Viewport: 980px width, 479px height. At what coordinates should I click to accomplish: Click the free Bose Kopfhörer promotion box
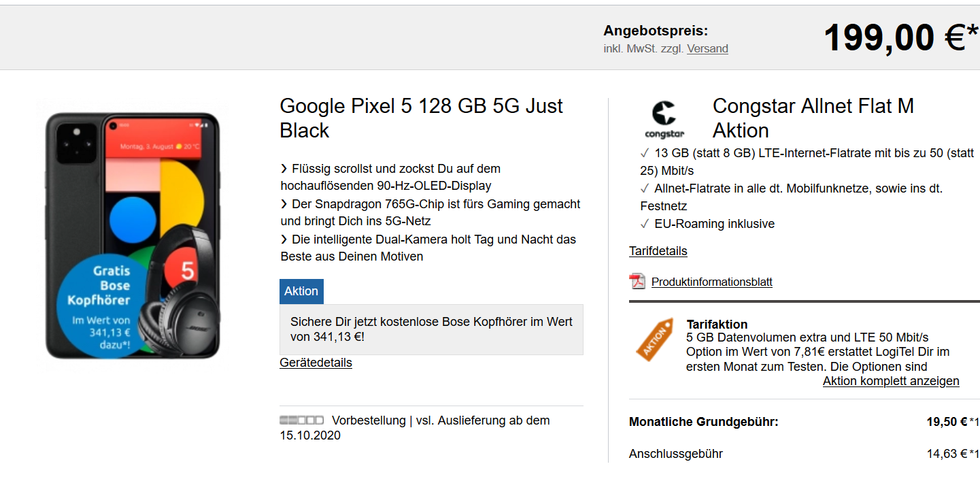431,329
